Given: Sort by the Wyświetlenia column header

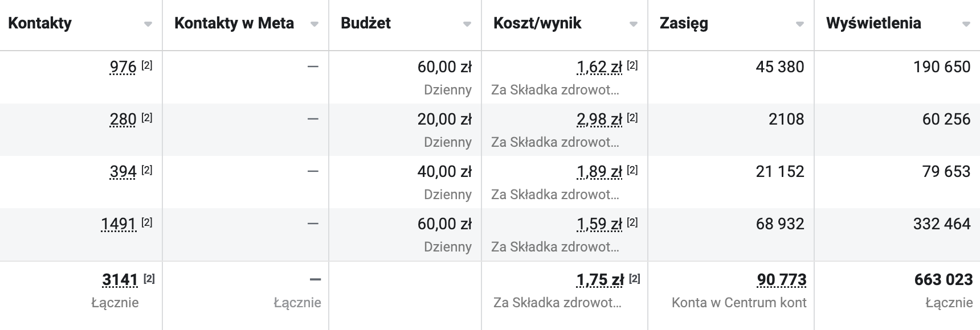Looking at the screenshot, I should point(873,23).
